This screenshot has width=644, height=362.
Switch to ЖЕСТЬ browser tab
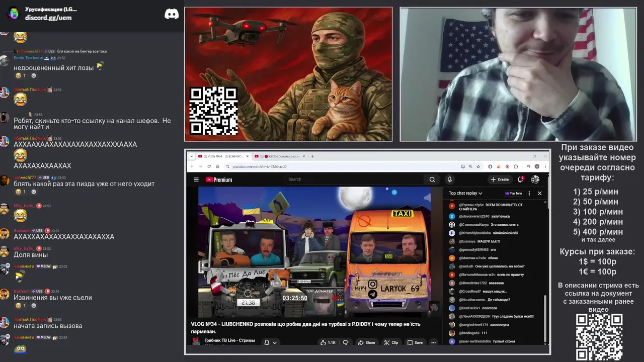pyautogui.click(x=279, y=156)
